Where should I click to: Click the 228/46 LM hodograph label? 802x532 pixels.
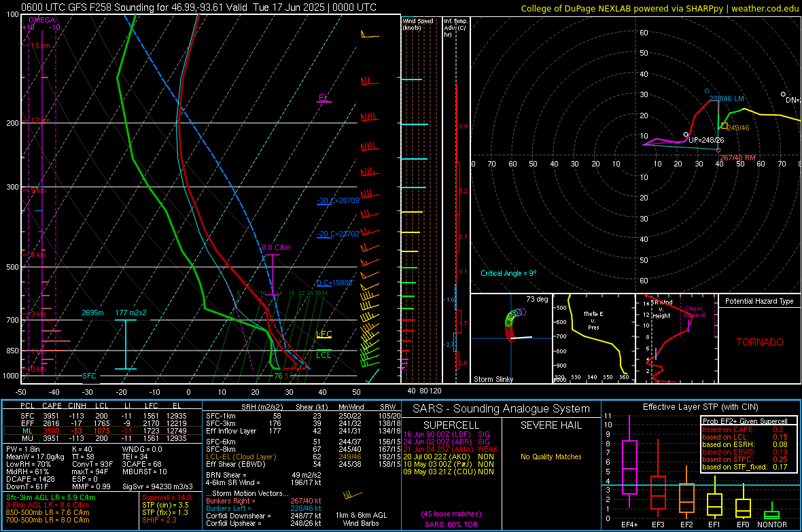[727, 99]
